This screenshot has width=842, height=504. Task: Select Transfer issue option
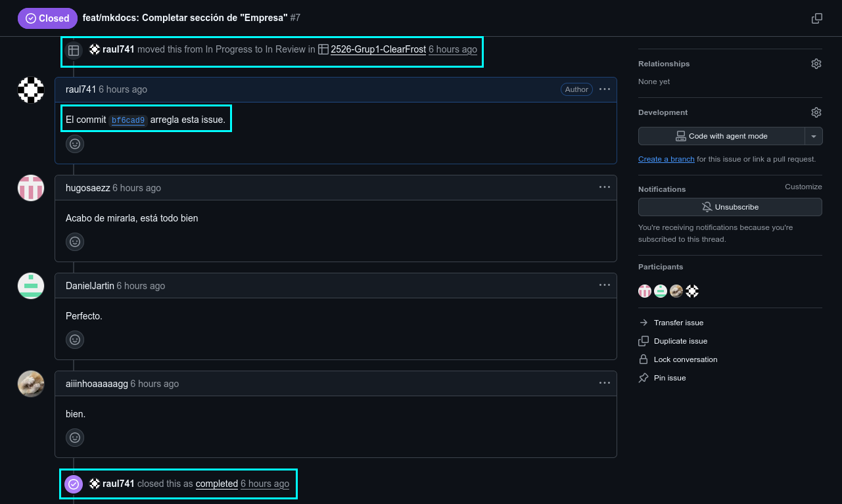678,323
